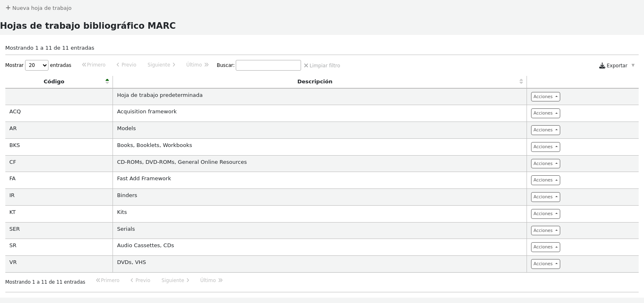
Task: Open Acciones menu for ACQ framework
Action: [x=545, y=113]
